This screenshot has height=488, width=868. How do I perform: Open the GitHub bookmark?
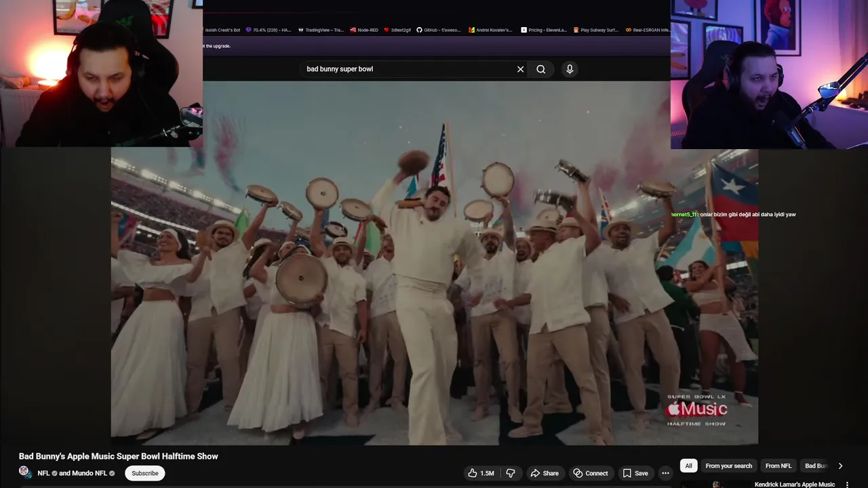click(x=439, y=30)
